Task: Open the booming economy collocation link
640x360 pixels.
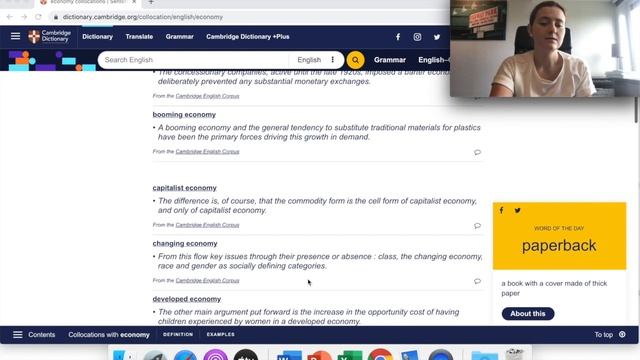Action: click(184, 115)
